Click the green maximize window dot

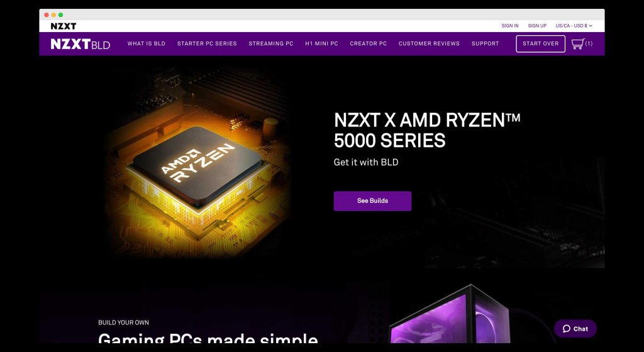pyautogui.click(x=61, y=15)
